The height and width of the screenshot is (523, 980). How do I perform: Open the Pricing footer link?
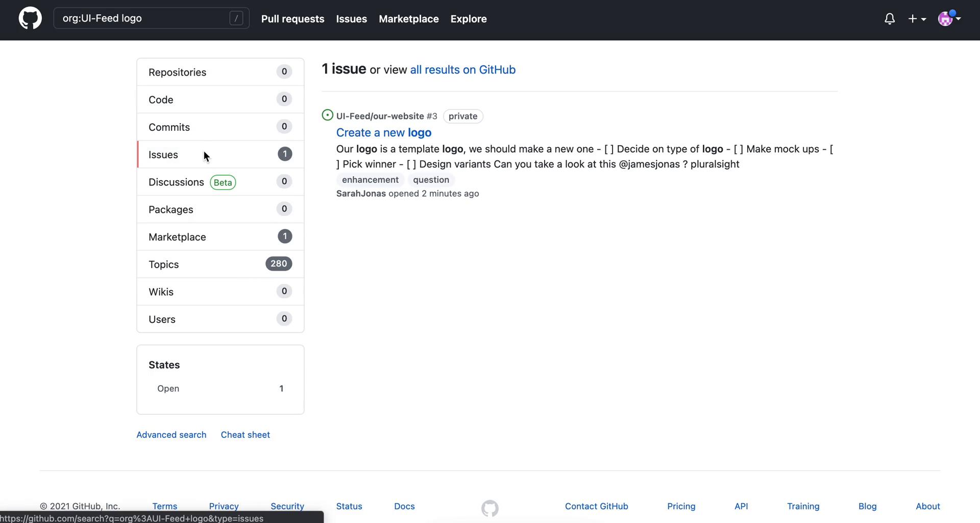(x=681, y=506)
